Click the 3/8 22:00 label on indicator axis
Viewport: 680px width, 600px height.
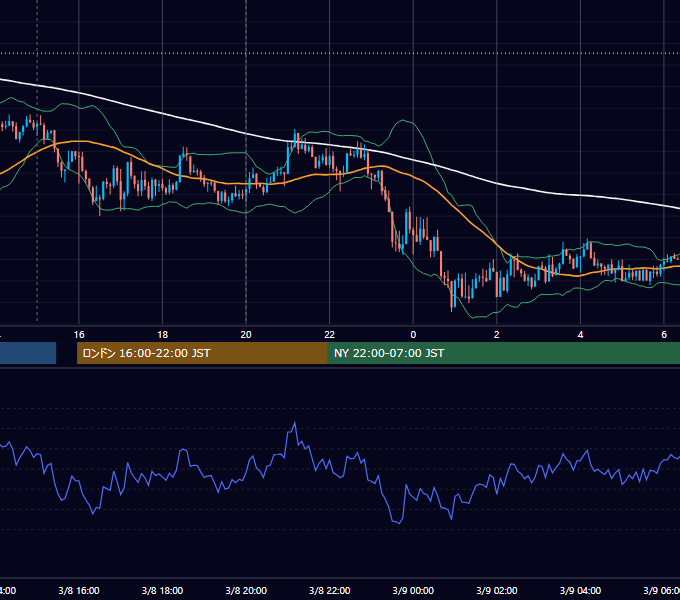[330, 590]
